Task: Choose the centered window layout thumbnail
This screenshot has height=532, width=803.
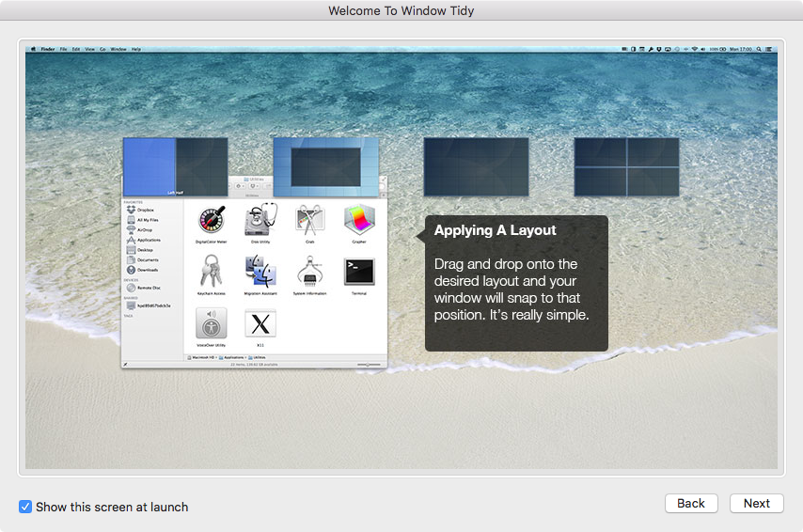Action: tap(325, 167)
